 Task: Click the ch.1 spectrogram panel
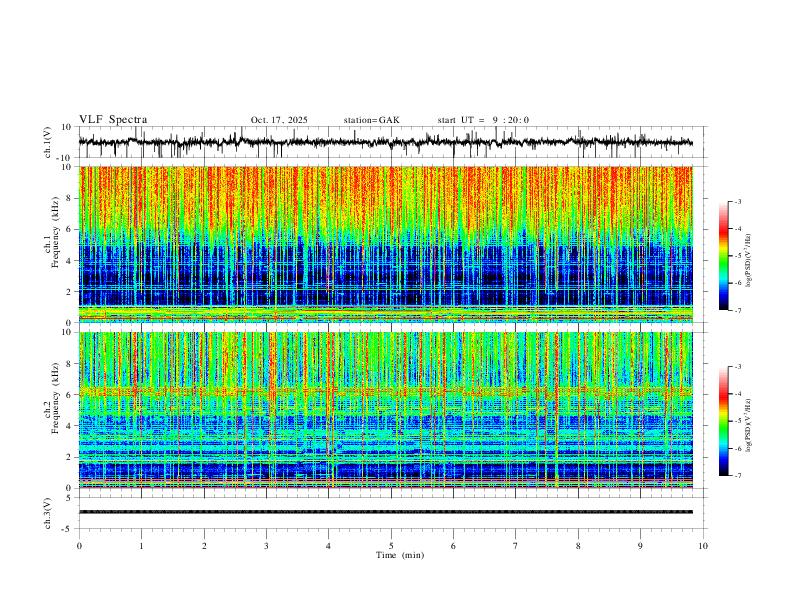pyautogui.click(x=385, y=244)
